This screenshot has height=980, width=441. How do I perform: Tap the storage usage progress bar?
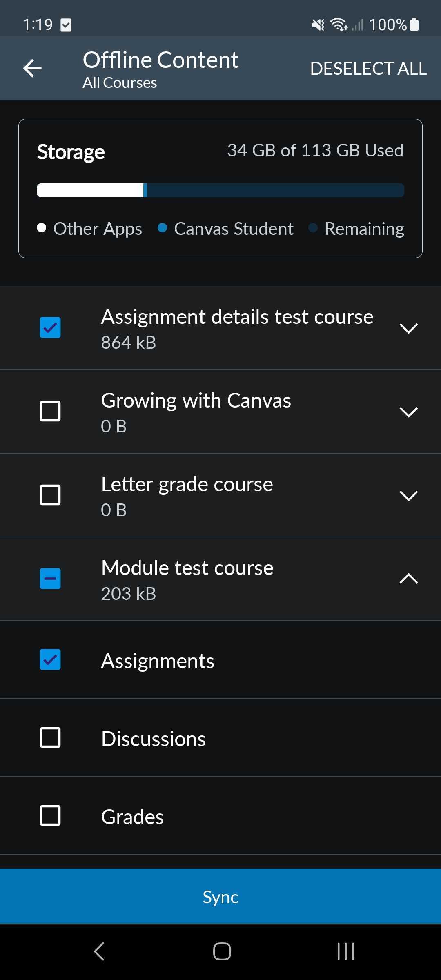(x=220, y=190)
